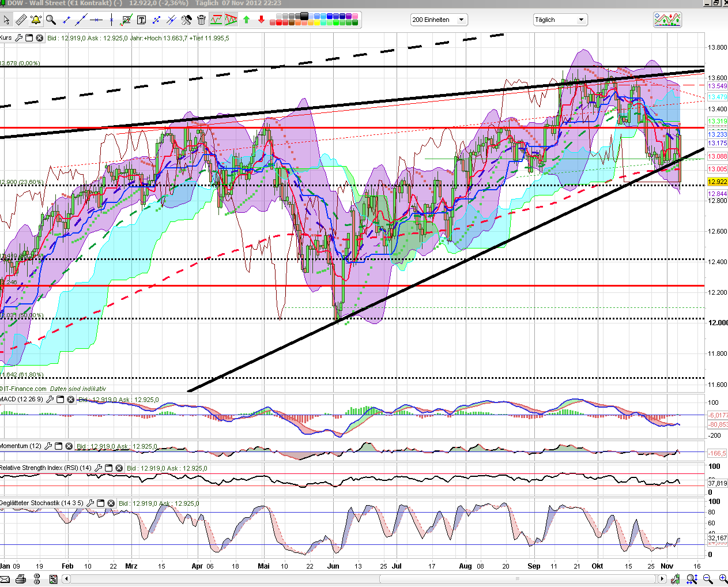The height and width of the screenshot is (587, 728).
Task: Open the alarm bell alert tool
Action: tap(36, 20)
